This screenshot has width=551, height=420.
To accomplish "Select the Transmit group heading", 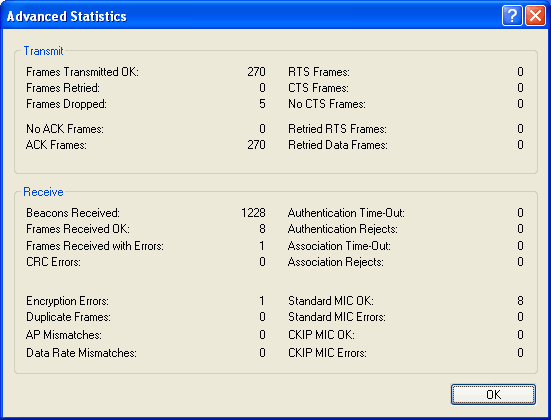I will (43, 51).
